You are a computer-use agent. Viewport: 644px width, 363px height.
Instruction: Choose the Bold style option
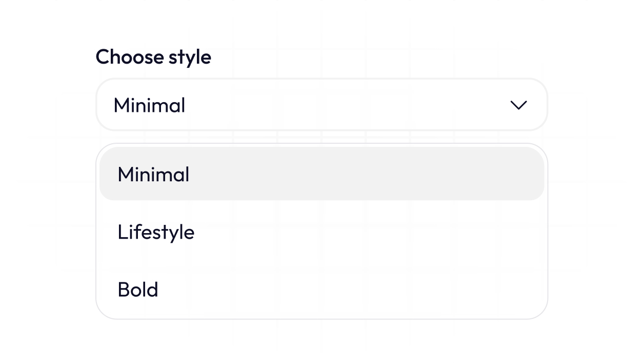pos(321,290)
